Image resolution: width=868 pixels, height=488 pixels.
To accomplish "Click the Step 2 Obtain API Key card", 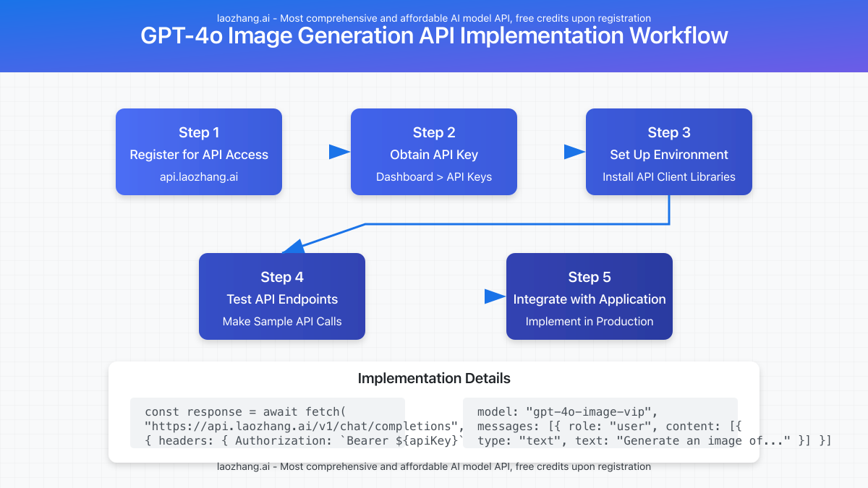I will point(434,152).
